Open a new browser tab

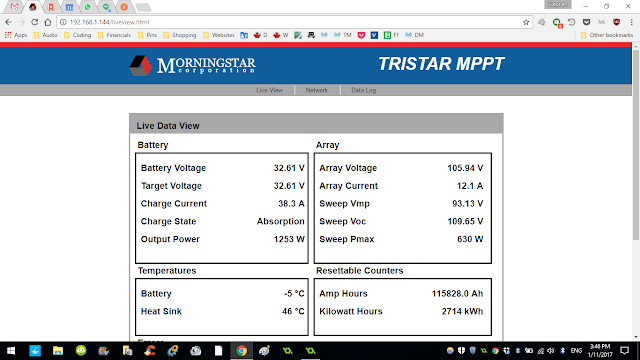click(x=143, y=7)
